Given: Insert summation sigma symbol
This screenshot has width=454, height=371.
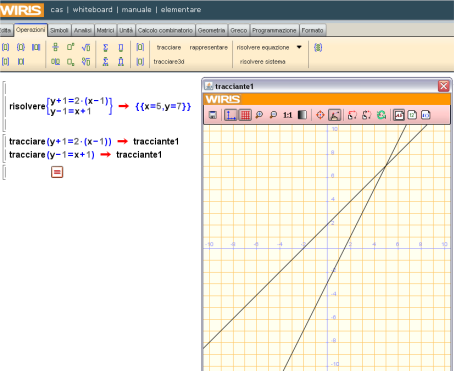Looking at the screenshot, I should pos(106,47).
